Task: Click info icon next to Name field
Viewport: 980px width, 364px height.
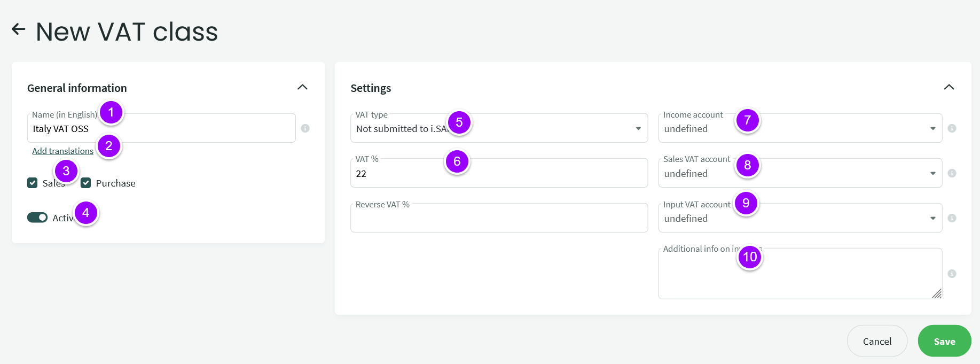Action: [305, 128]
